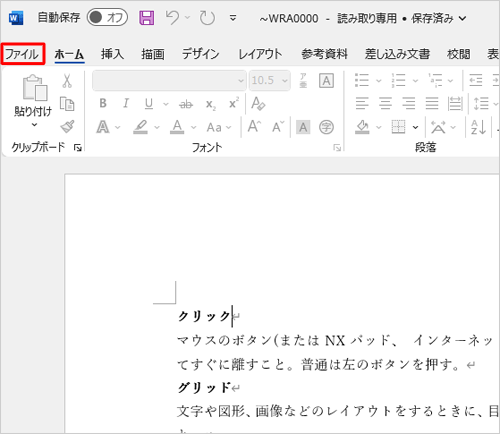
Task: Click the Word application icon
Action: point(16,18)
